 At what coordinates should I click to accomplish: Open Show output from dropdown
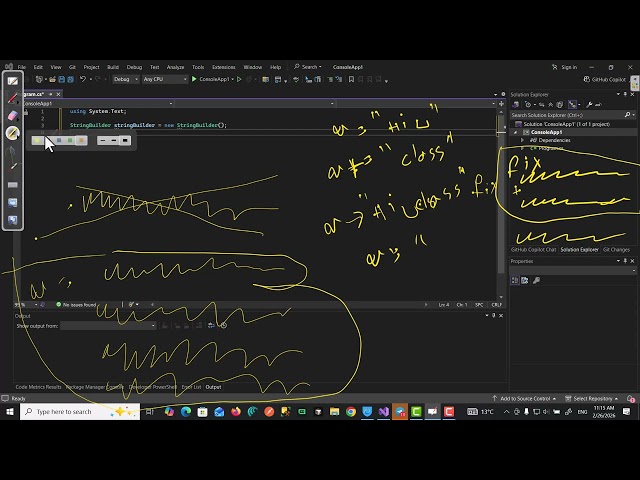(x=108, y=326)
